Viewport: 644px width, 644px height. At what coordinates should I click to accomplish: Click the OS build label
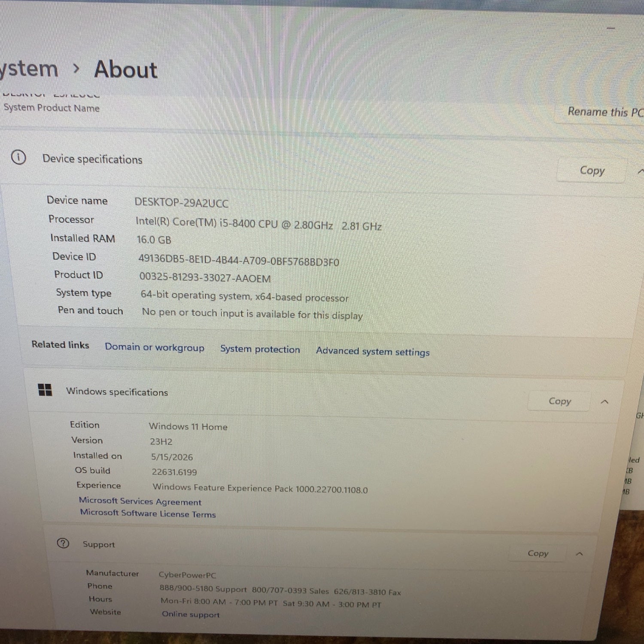[93, 470]
